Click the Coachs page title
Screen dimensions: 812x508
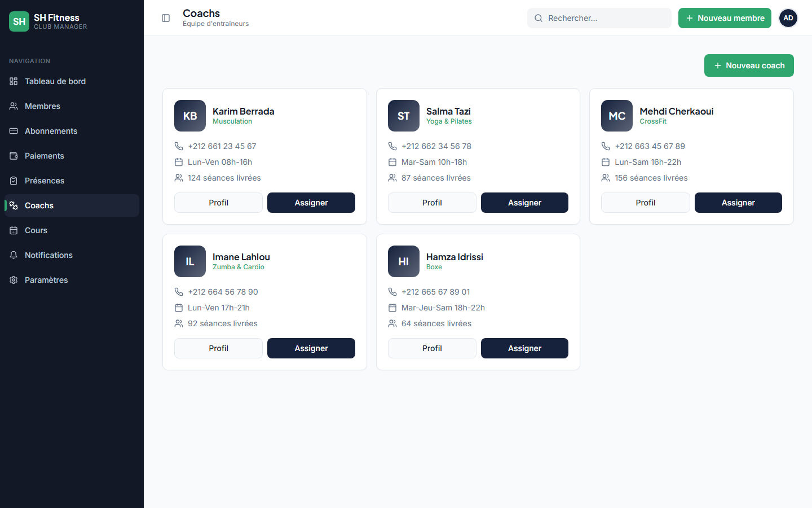201,13
